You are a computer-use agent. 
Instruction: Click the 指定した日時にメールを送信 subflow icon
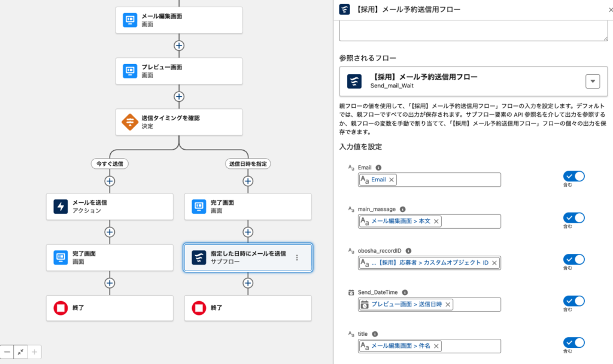coord(199,257)
